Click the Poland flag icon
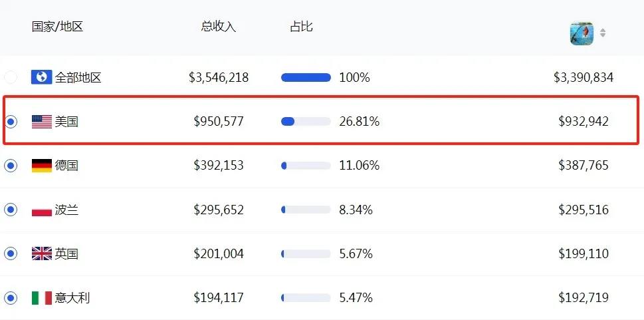Image resolution: width=644 pixels, height=320 pixels. pos(41,210)
